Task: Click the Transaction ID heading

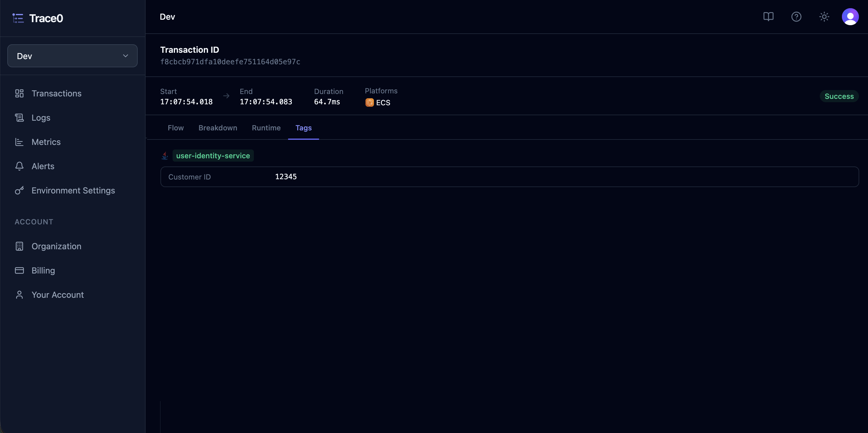Action: (190, 50)
